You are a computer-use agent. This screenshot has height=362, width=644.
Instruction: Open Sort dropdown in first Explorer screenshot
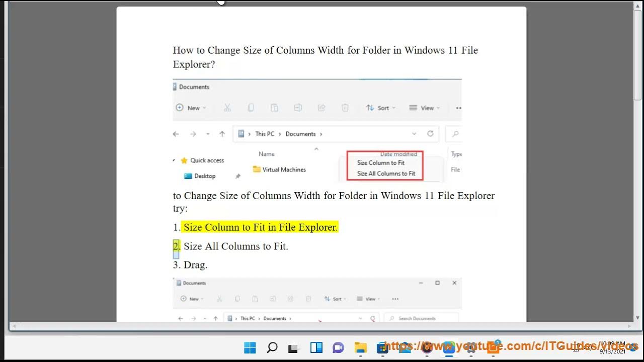(x=381, y=108)
